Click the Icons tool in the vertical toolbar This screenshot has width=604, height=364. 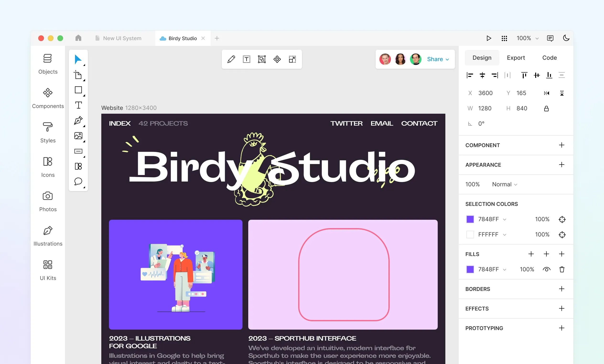click(78, 166)
